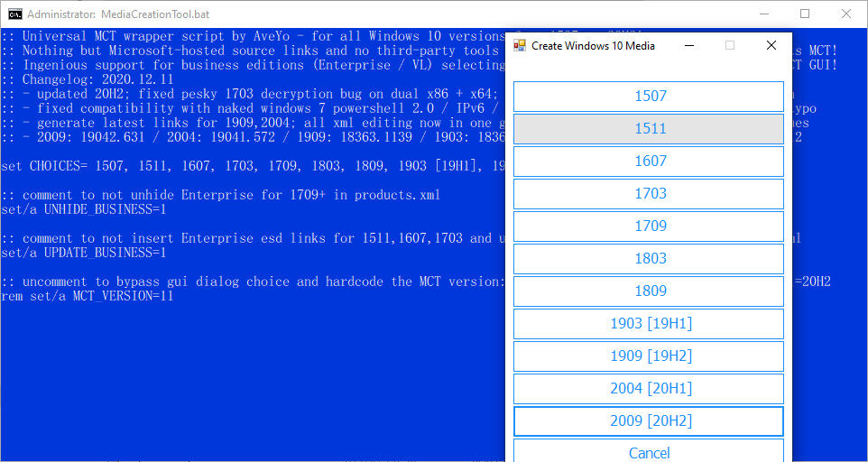The image size is (868, 462).
Task: Close the Create Windows 10 Media dialog
Action: 771,45
